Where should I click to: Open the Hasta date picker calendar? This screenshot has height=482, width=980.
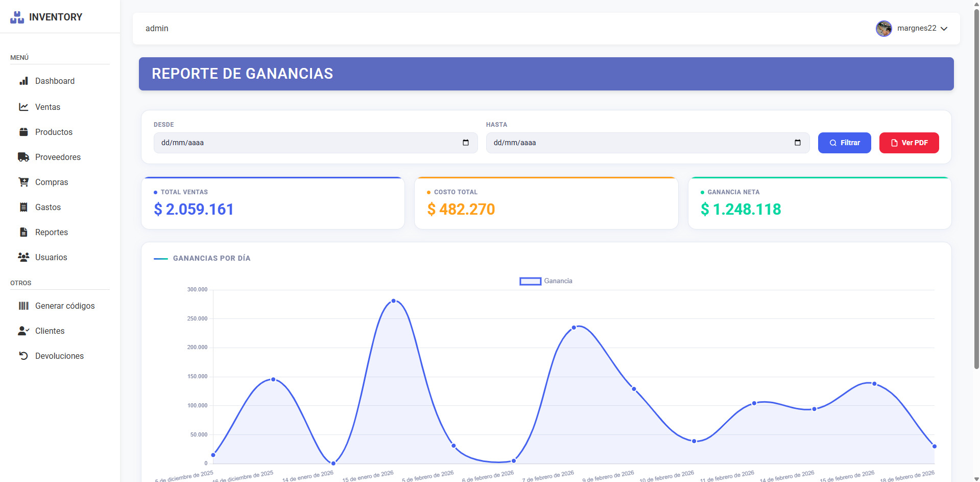pyautogui.click(x=797, y=143)
